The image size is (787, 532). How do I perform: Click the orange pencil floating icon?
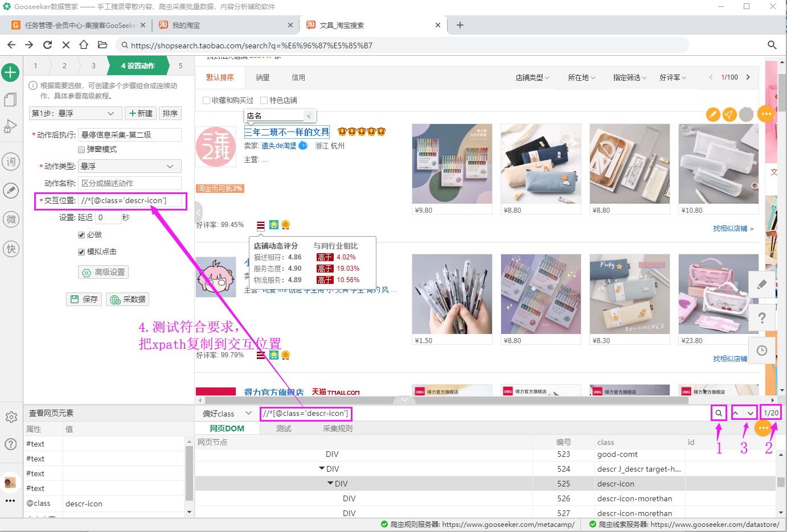(x=713, y=114)
